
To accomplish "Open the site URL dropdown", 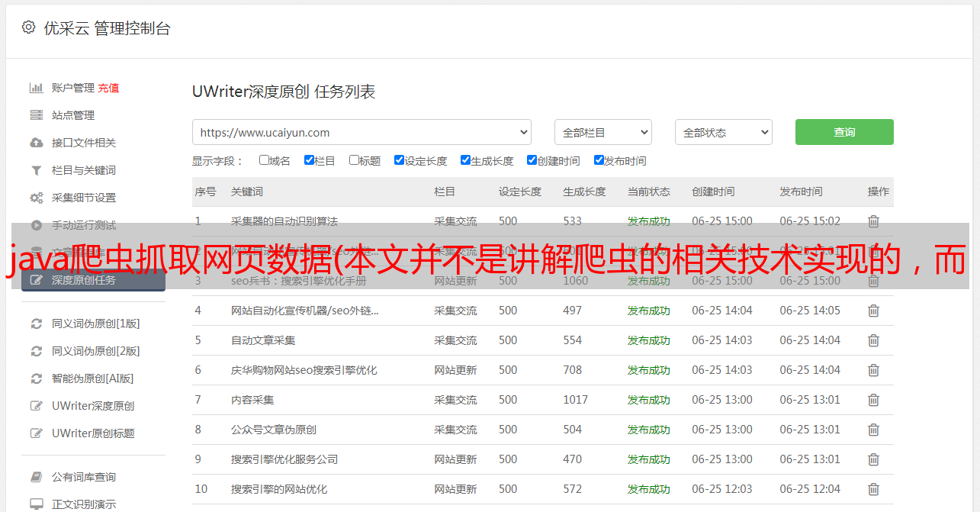I will (x=361, y=132).
